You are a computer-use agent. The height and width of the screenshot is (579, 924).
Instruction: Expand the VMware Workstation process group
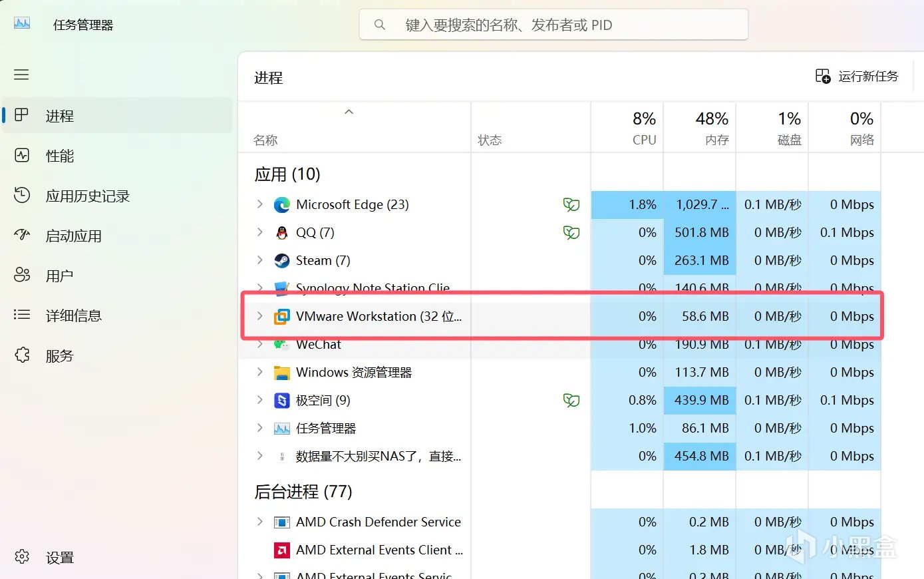259,316
